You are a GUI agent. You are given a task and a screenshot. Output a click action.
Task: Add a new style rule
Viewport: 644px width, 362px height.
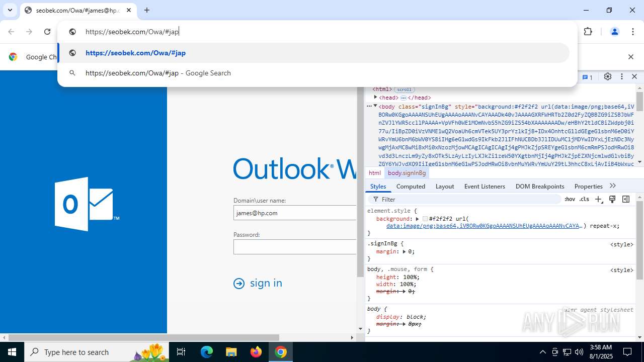[x=598, y=199]
